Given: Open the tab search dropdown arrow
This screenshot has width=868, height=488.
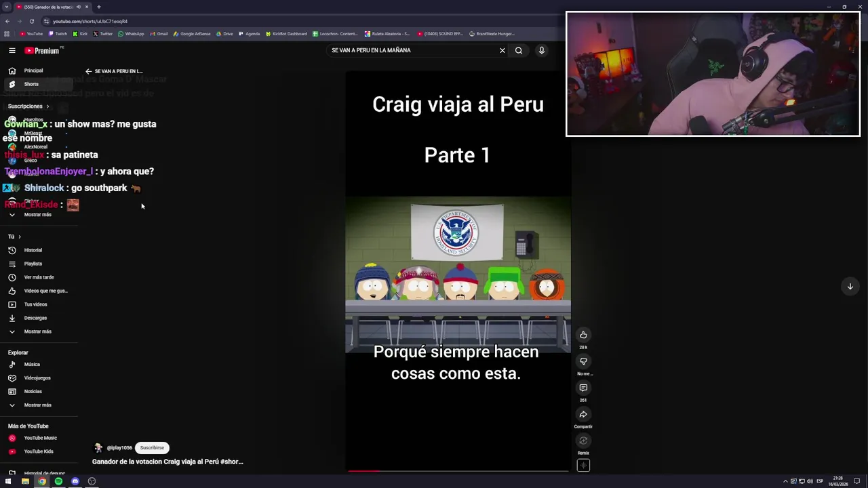Looking at the screenshot, I should click(7, 7).
